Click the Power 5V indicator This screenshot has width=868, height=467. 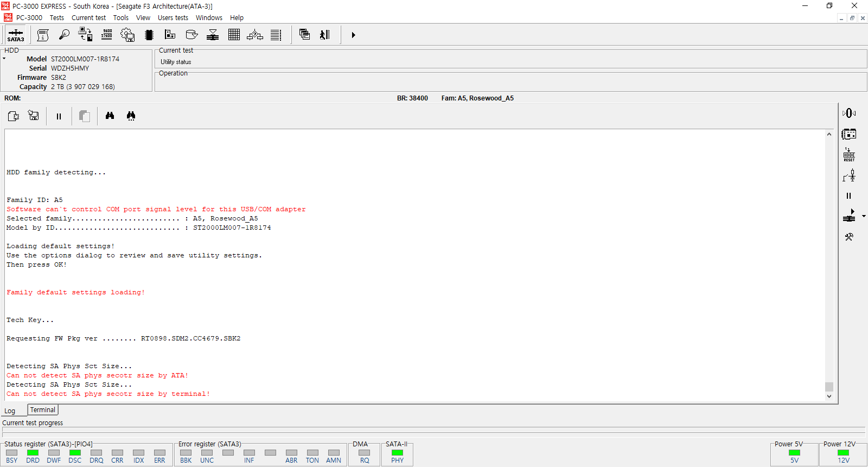795,453
